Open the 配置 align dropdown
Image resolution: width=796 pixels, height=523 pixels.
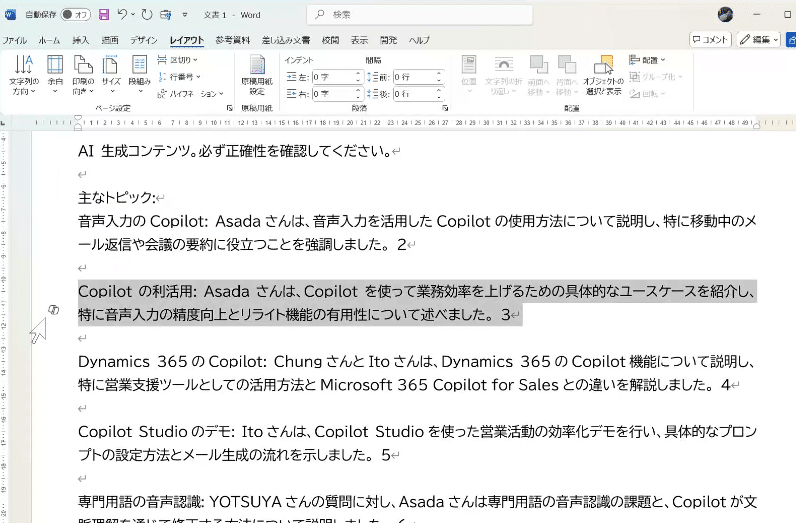click(x=647, y=60)
